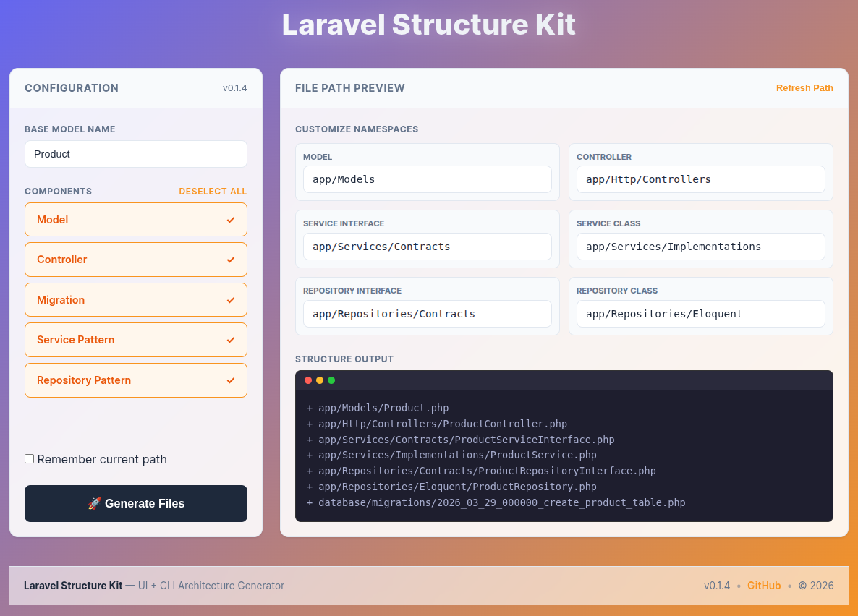Click the checkmark icon on the Migration component
858x616 pixels.
coord(231,299)
